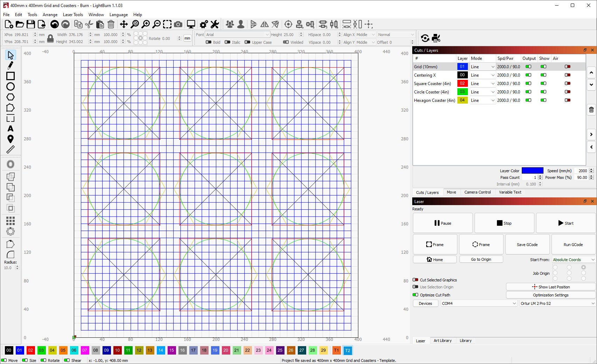
Task: Click the Zoom In magnifier icon
Action: (x=146, y=24)
